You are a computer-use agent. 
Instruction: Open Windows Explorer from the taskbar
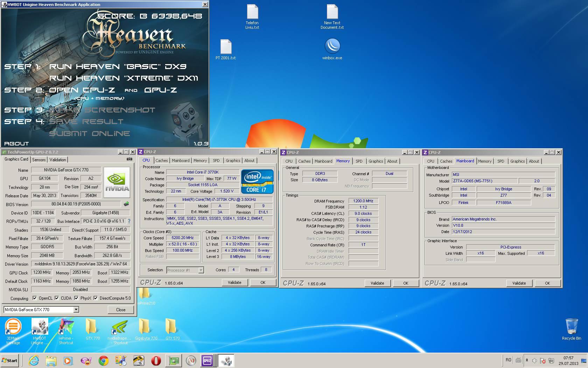(x=51, y=360)
